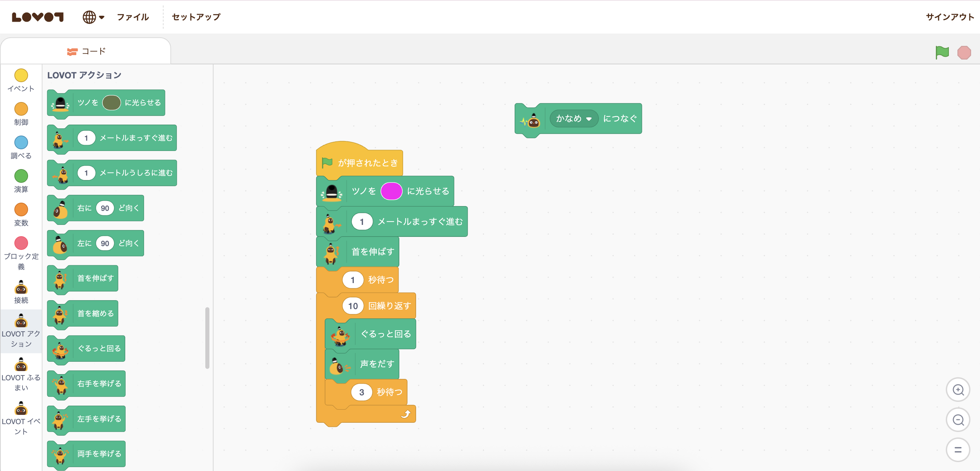Open the language globe dropdown
The width and height of the screenshot is (980, 471).
tap(93, 17)
